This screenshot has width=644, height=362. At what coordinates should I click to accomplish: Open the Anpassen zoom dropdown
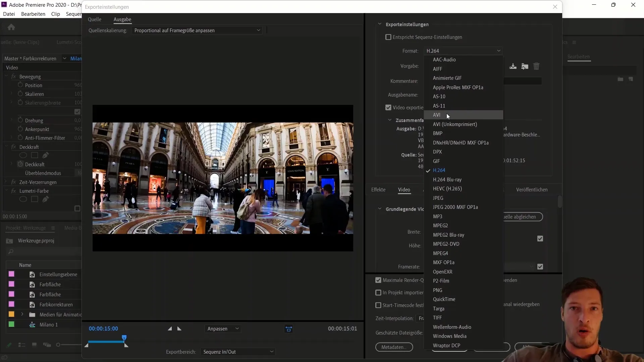[223, 329]
